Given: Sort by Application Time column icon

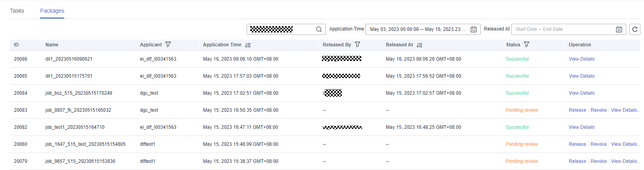Looking at the screenshot, I should [248, 45].
